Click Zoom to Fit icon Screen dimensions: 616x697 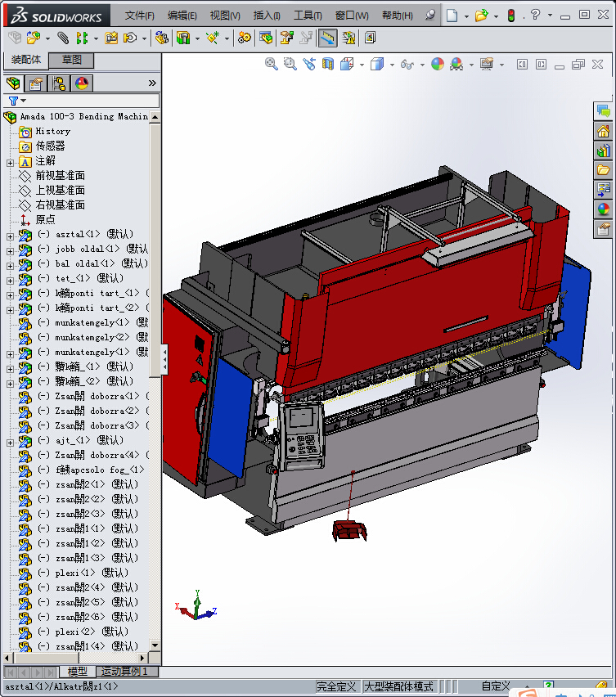tap(271, 64)
